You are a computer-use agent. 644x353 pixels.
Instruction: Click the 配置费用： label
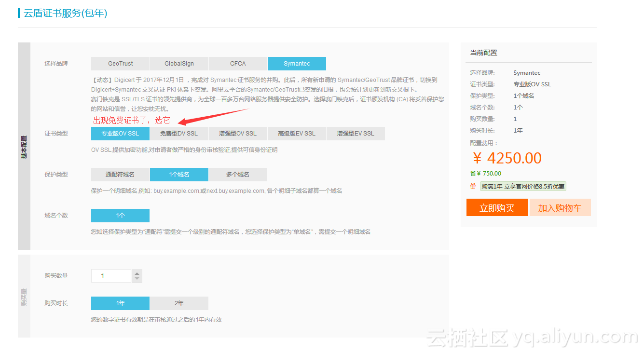click(x=484, y=143)
